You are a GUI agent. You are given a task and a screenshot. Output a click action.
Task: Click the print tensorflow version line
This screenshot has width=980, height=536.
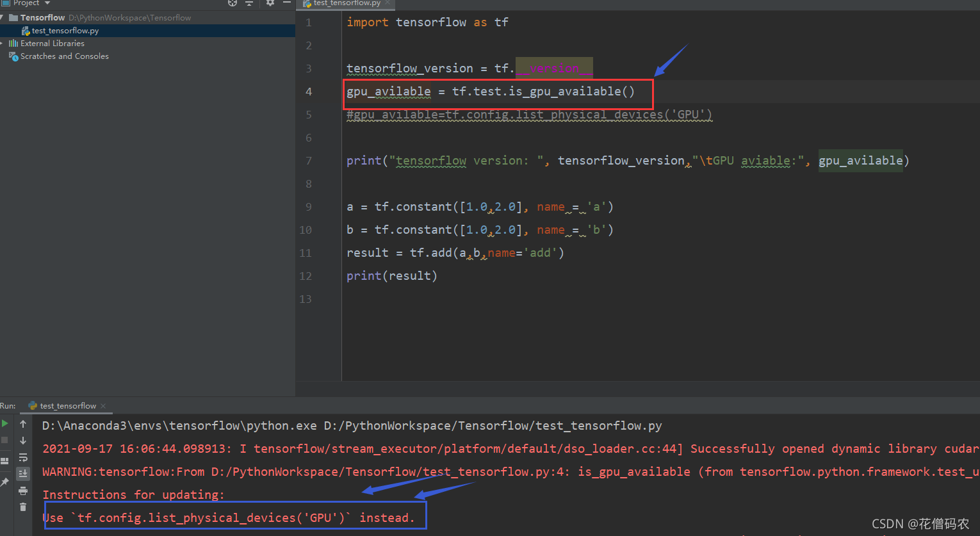(x=628, y=161)
